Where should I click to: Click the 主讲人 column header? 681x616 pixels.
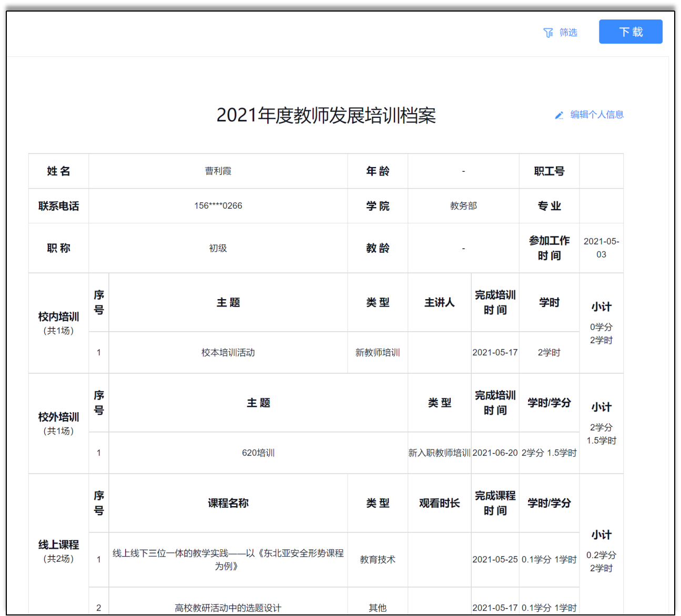tap(439, 302)
